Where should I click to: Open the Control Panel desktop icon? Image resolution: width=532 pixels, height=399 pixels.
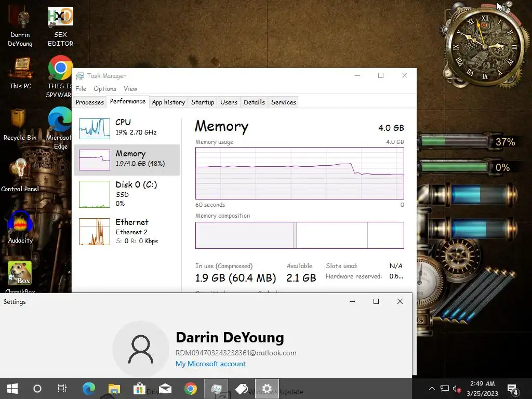point(20,176)
